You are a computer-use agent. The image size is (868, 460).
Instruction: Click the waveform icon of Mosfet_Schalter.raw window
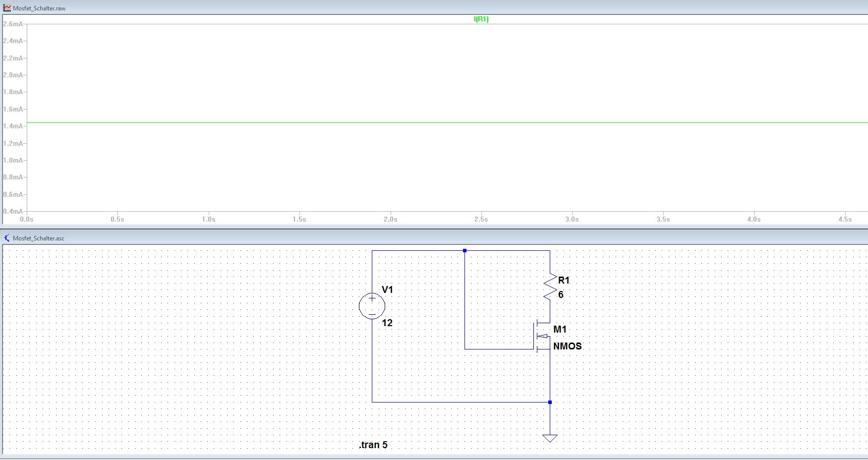7,8
